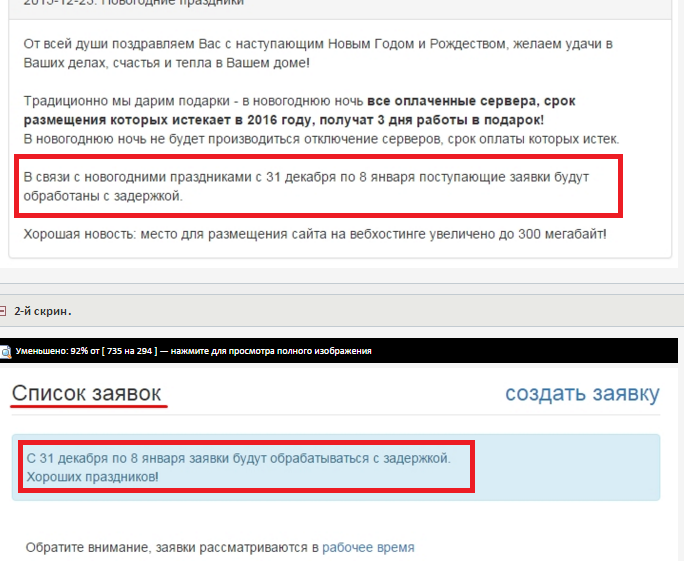Click line "В новогоднюю ночь не будет производиться отключение"
The width and height of the screenshot is (684, 561).
click(321, 139)
